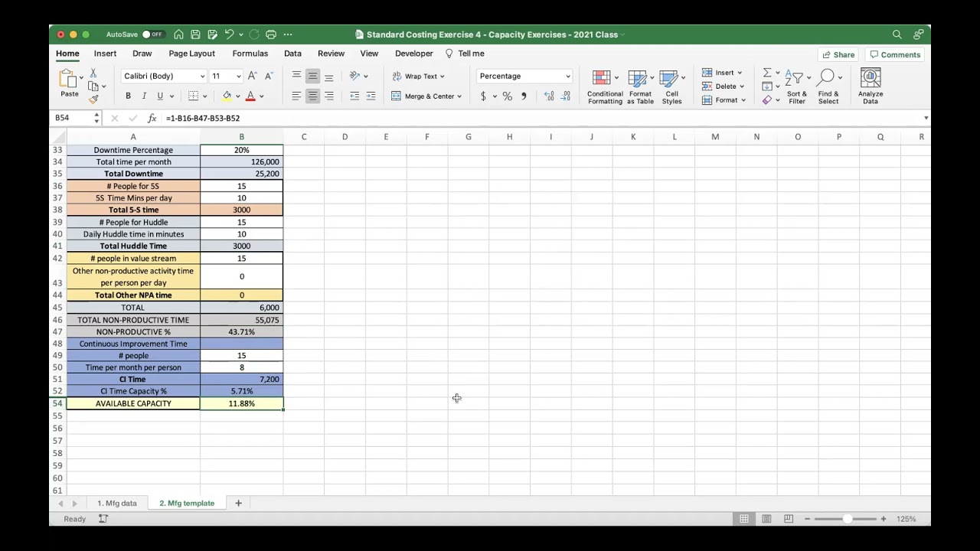Click the Paste clipboard icon
The image size is (980, 551).
click(67, 78)
